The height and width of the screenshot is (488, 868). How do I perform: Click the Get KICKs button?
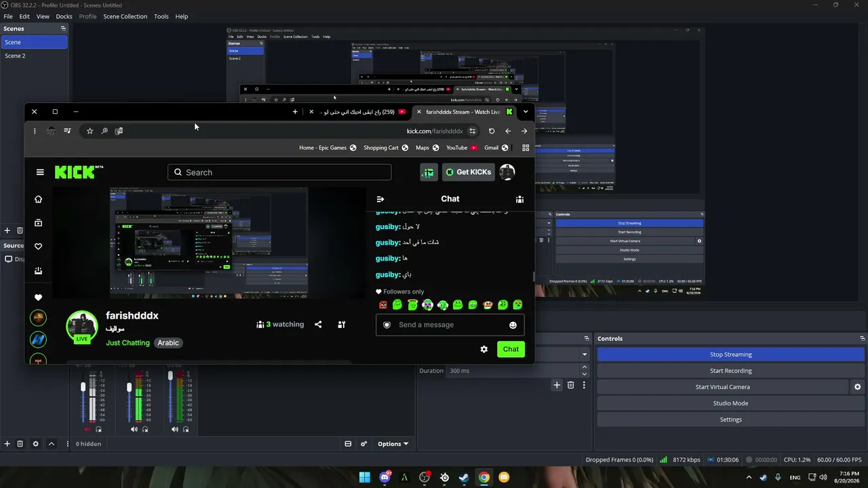tap(469, 172)
